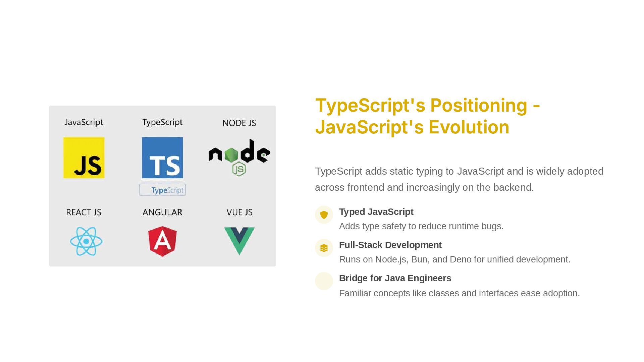This screenshot has height=362, width=644.
Task: Click the Typed JavaScript heading
Action: pyautogui.click(x=376, y=212)
